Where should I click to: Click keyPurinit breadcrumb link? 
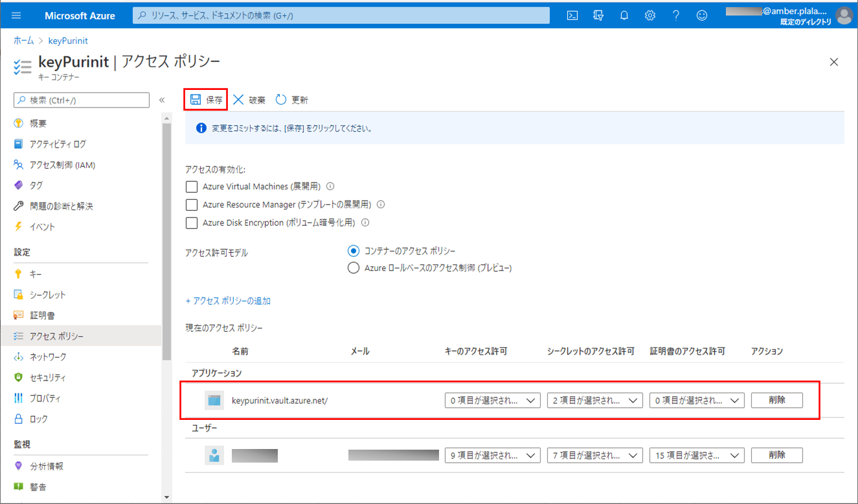coord(68,41)
